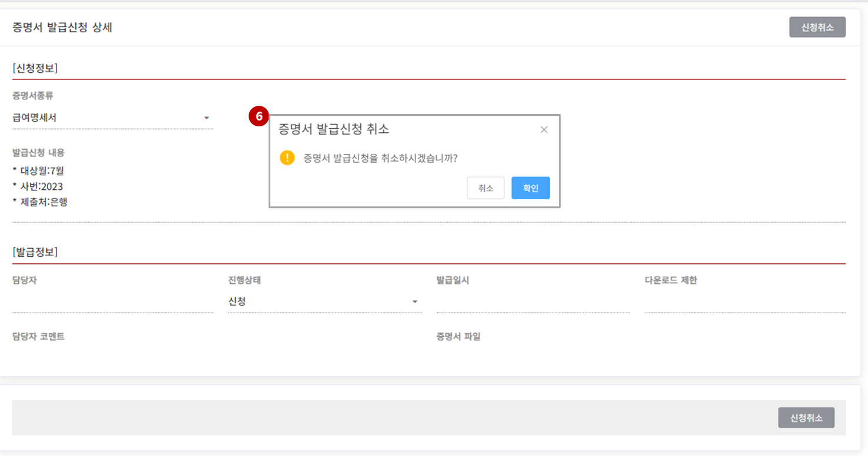This screenshot has height=456, width=868.
Task: Click the [신청정보] section header
Action: tap(35, 68)
